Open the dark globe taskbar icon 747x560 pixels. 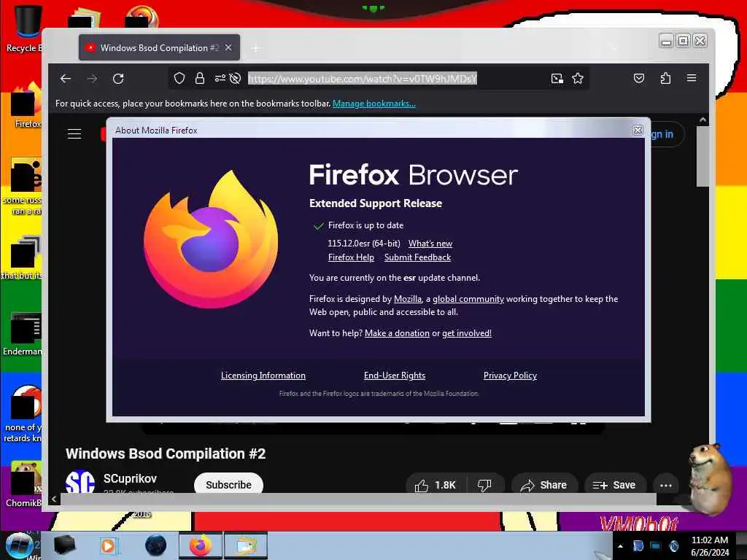click(x=156, y=545)
